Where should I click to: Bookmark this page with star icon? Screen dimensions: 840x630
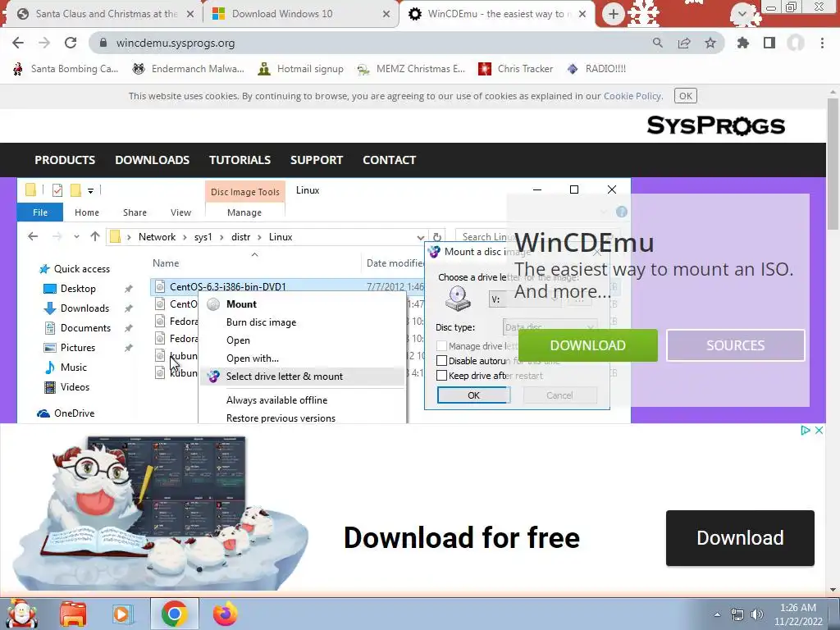tap(710, 43)
